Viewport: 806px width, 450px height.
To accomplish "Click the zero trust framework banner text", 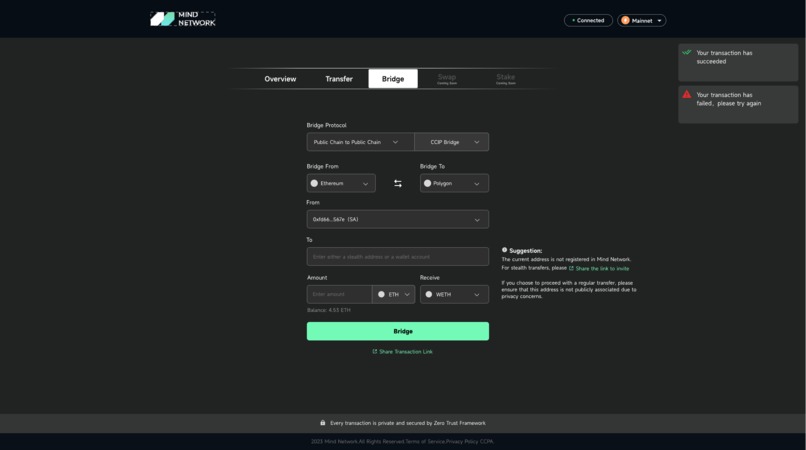I will click(408, 423).
